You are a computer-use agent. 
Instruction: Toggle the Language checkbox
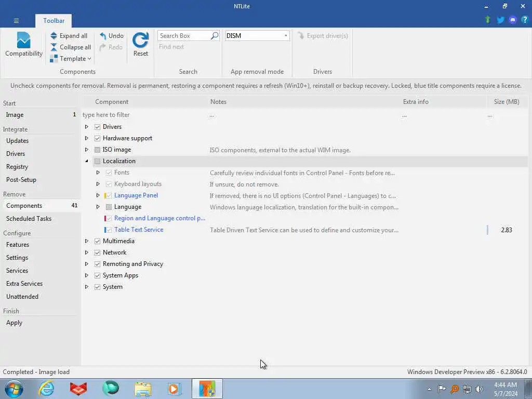(109, 207)
